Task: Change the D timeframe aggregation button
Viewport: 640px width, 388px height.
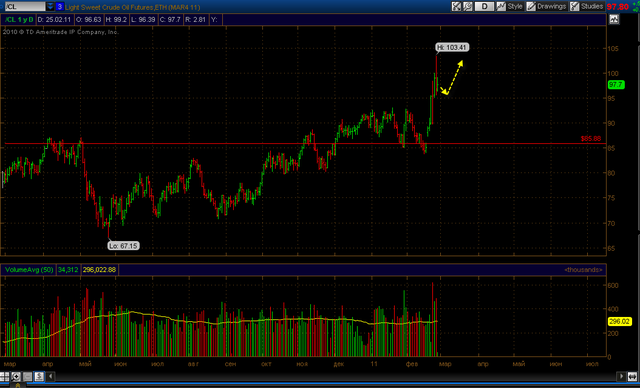Action: tap(484, 7)
